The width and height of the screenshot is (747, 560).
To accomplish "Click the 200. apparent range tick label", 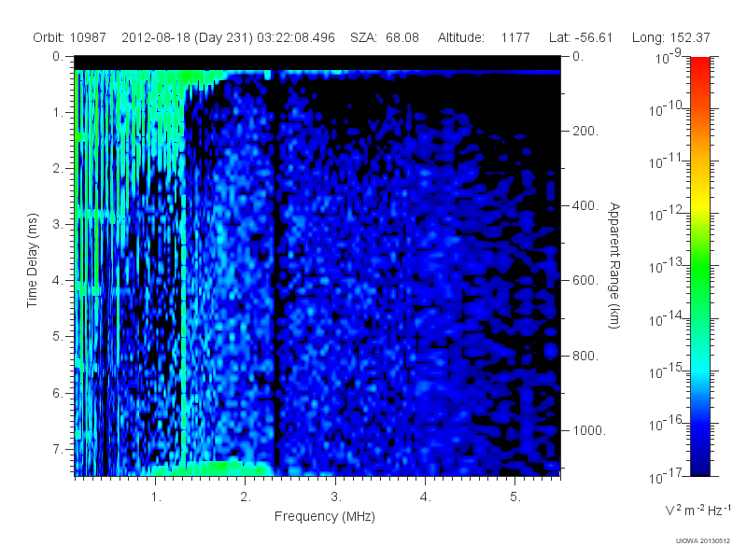I will [585, 131].
